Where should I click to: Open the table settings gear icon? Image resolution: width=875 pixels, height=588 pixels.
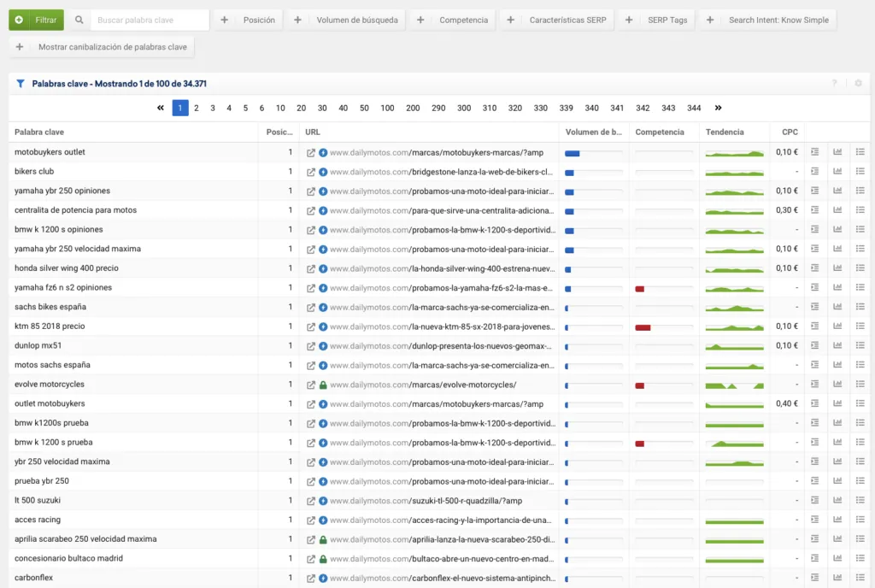[x=858, y=83]
